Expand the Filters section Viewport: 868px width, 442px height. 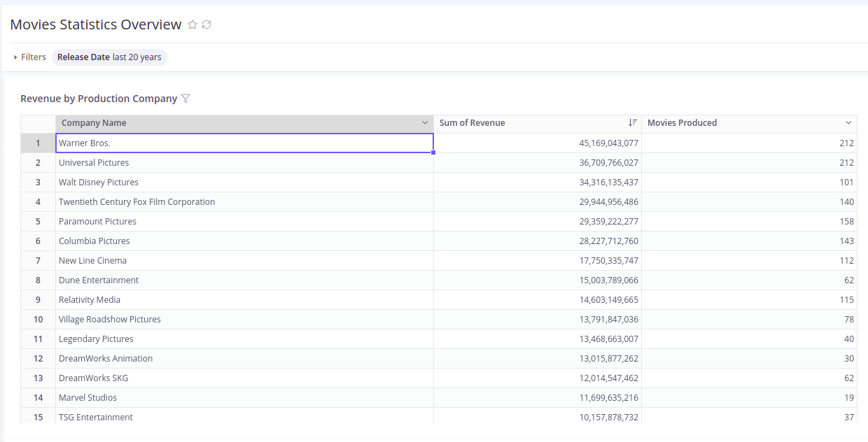point(30,57)
